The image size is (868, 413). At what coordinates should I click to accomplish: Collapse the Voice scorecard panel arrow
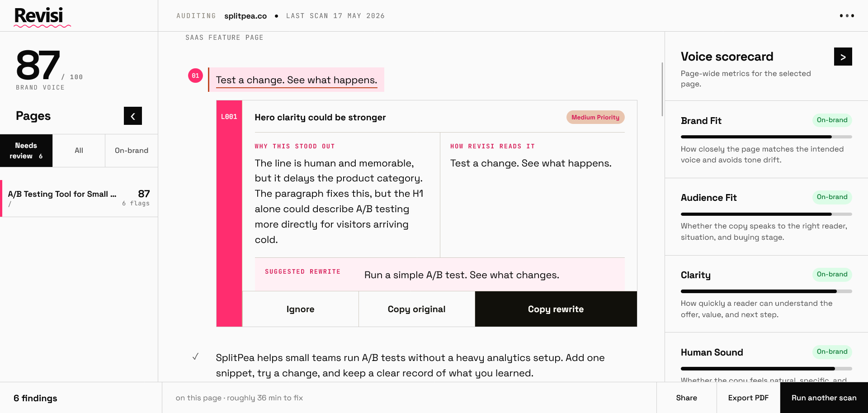843,57
